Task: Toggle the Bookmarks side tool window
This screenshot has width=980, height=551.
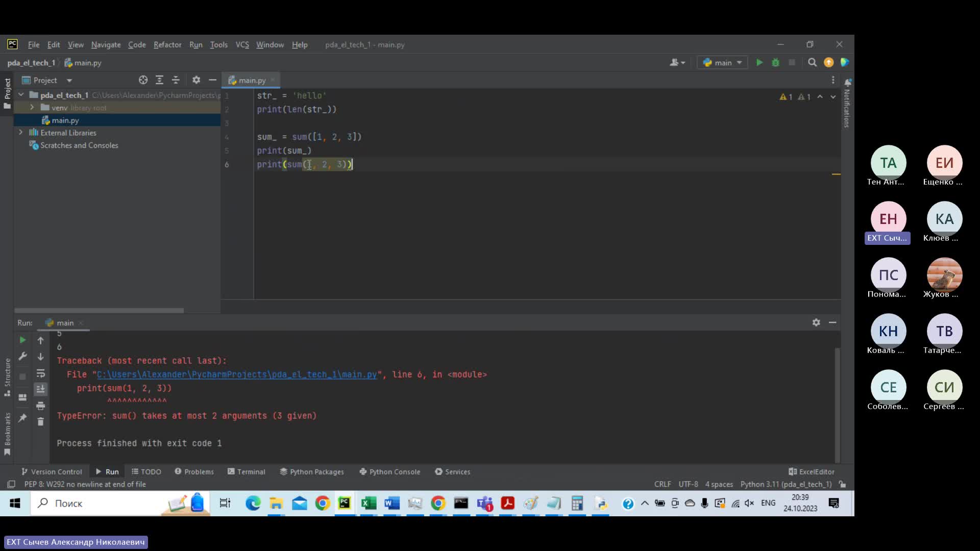Action: tap(7, 434)
